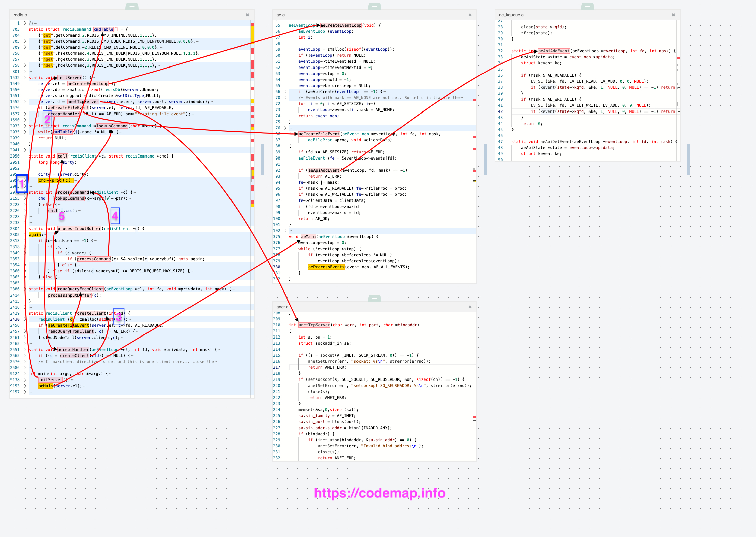Select the ae.c panel title
The height and width of the screenshot is (537, 756).
[280, 15]
